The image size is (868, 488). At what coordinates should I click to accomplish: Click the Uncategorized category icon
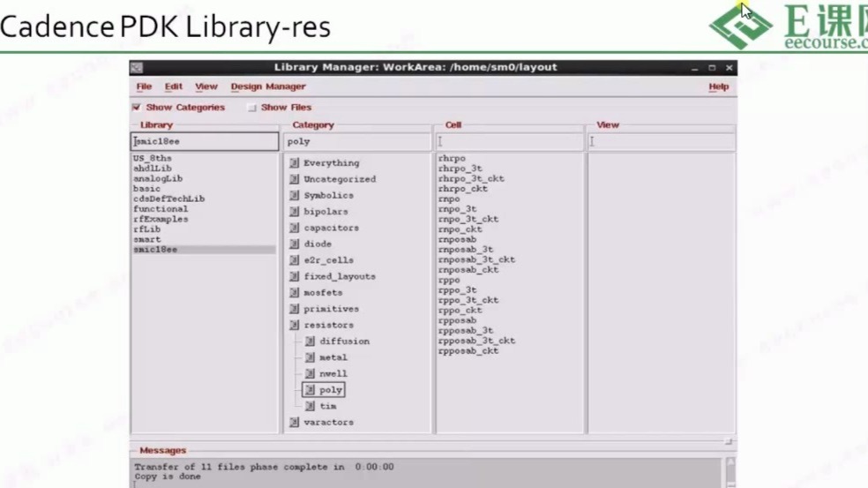tap(295, 179)
